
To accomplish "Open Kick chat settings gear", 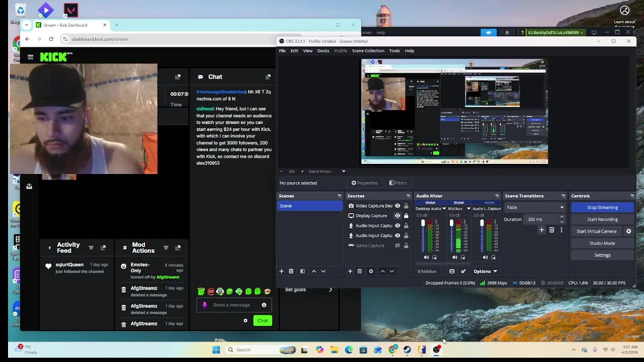I will (246, 321).
